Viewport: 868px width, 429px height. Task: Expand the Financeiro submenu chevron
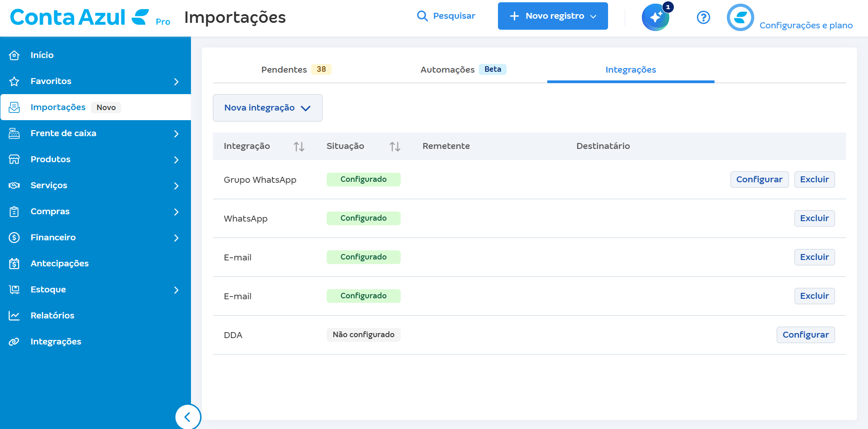click(176, 238)
